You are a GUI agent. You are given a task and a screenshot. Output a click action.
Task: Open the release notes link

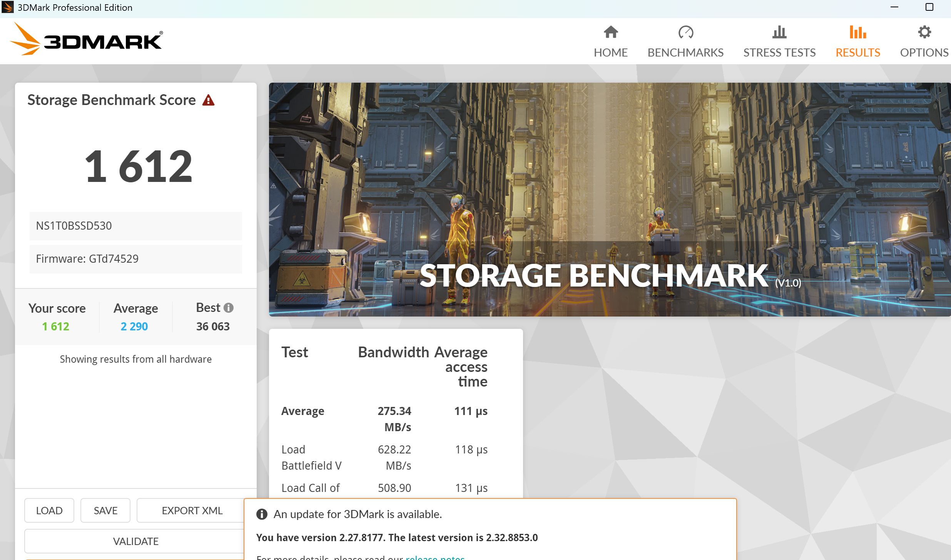click(435, 557)
